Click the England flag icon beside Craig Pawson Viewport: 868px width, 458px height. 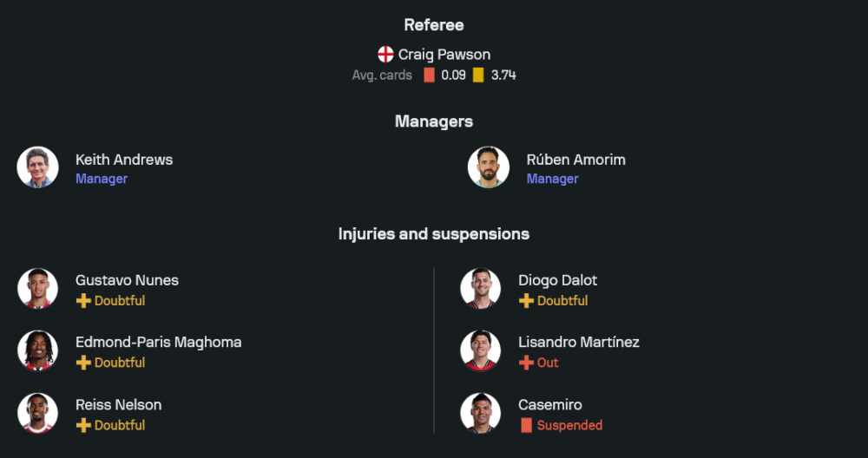(x=385, y=54)
